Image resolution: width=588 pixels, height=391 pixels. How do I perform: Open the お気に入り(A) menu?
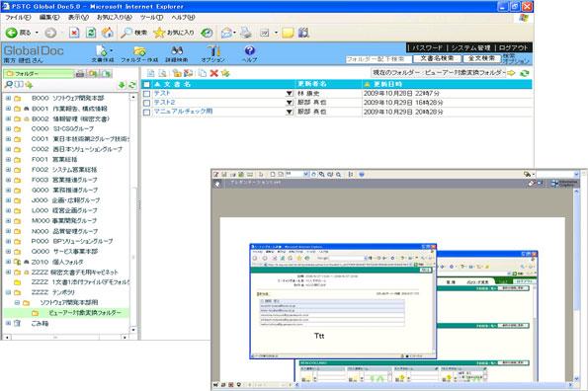pos(114,18)
